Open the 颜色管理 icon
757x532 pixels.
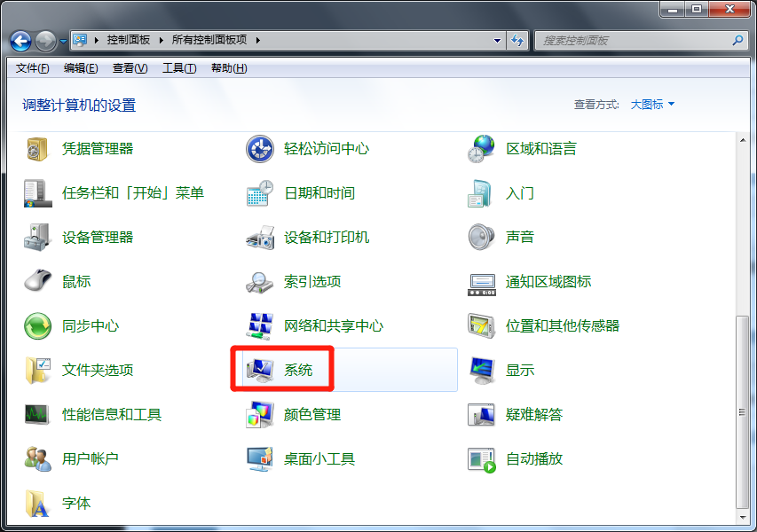click(260, 415)
